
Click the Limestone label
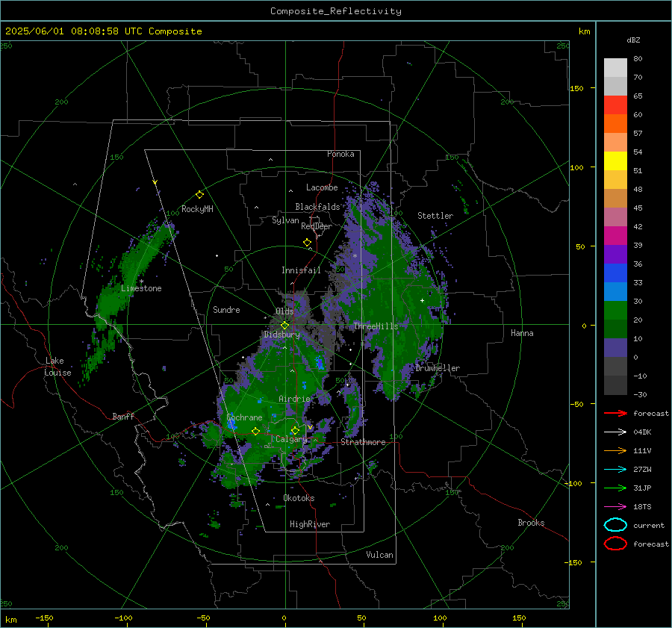141,288
